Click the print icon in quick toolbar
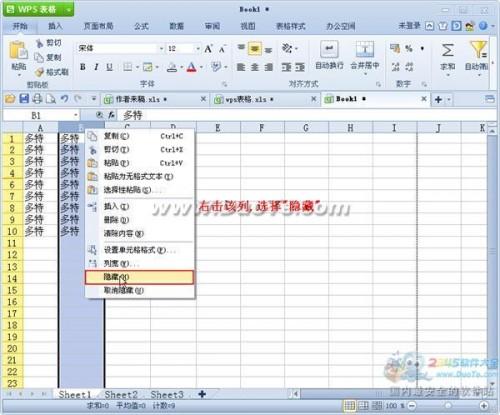The width and height of the screenshot is (500, 415). (x=37, y=99)
